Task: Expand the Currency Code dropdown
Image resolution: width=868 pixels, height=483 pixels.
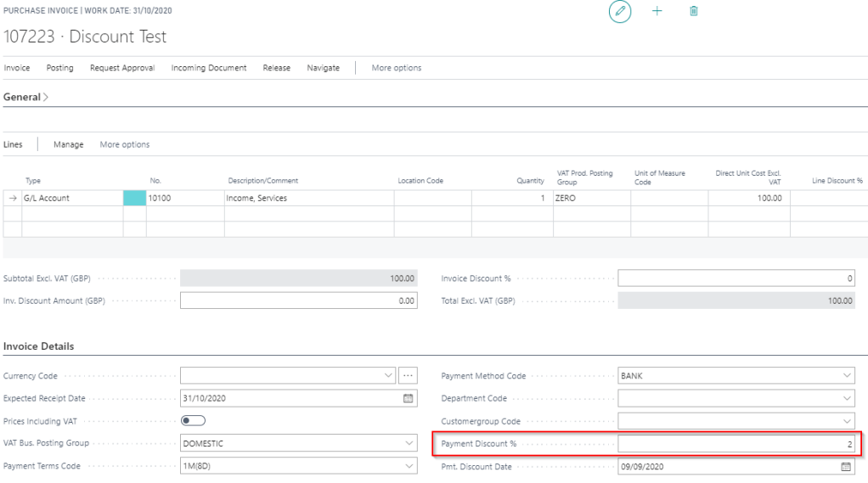Action: click(389, 375)
